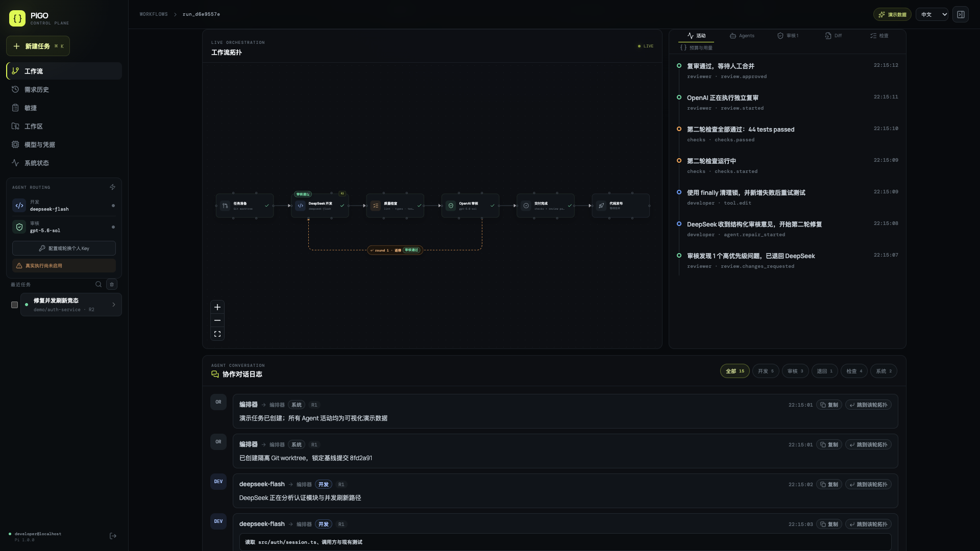Click the WORKFLOWS breadcrumb link

154,14
